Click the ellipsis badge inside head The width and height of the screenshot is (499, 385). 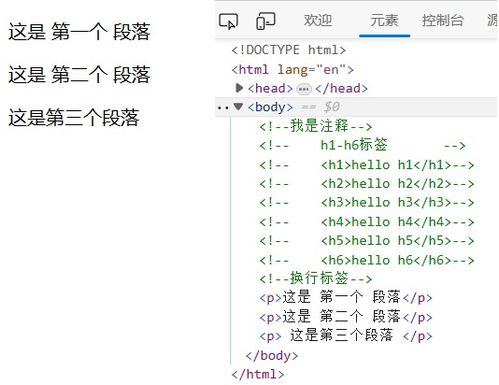click(x=304, y=89)
